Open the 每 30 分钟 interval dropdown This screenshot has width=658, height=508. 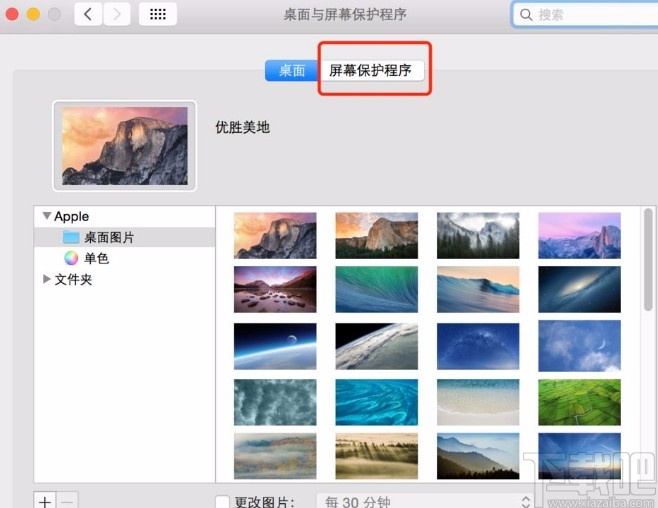click(425, 501)
